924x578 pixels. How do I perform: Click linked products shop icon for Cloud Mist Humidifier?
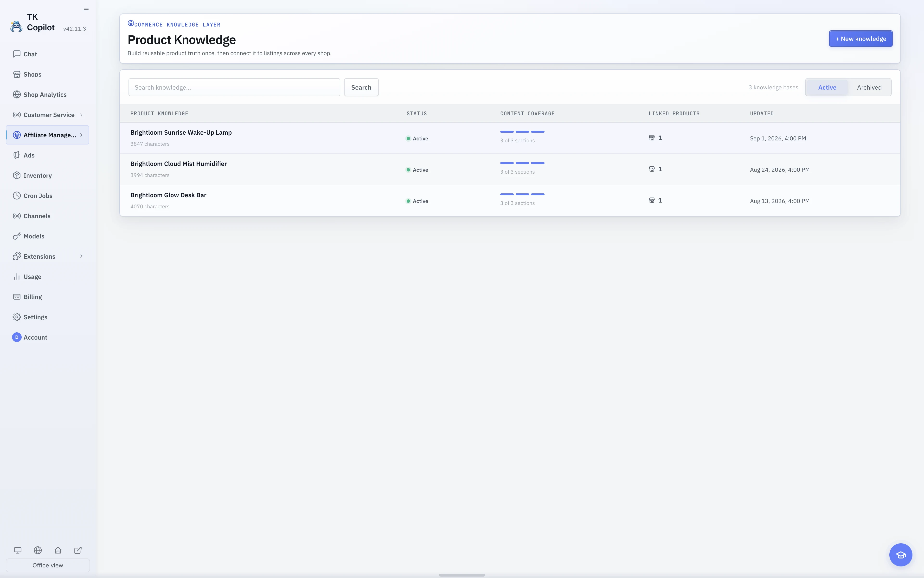(x=652, y=169)
